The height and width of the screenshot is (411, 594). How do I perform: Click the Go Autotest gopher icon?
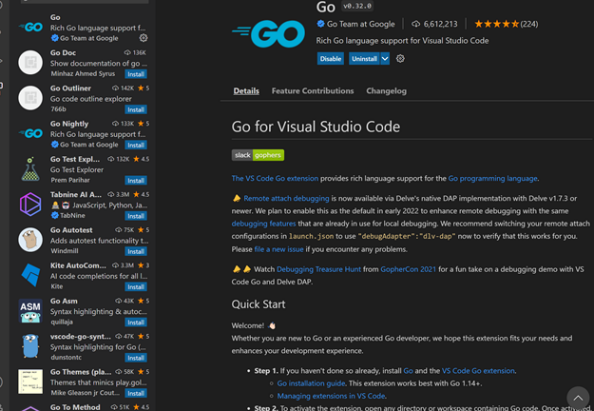30,240
